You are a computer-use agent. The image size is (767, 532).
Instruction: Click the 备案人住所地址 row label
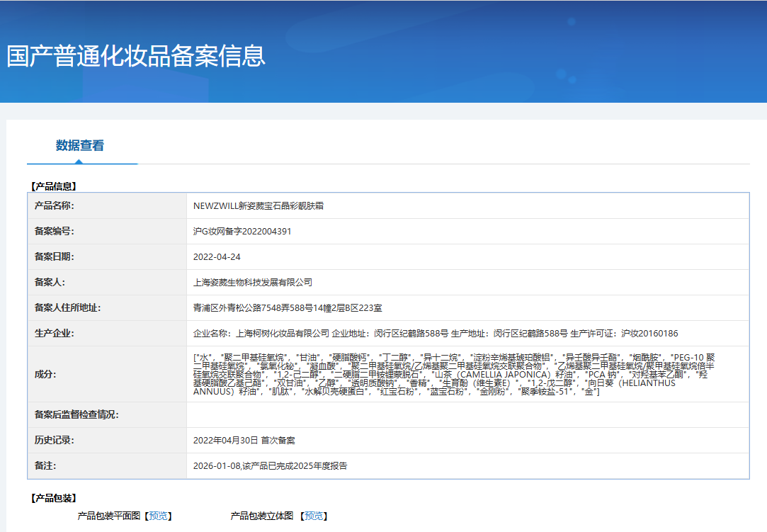[x=67, y=308]
